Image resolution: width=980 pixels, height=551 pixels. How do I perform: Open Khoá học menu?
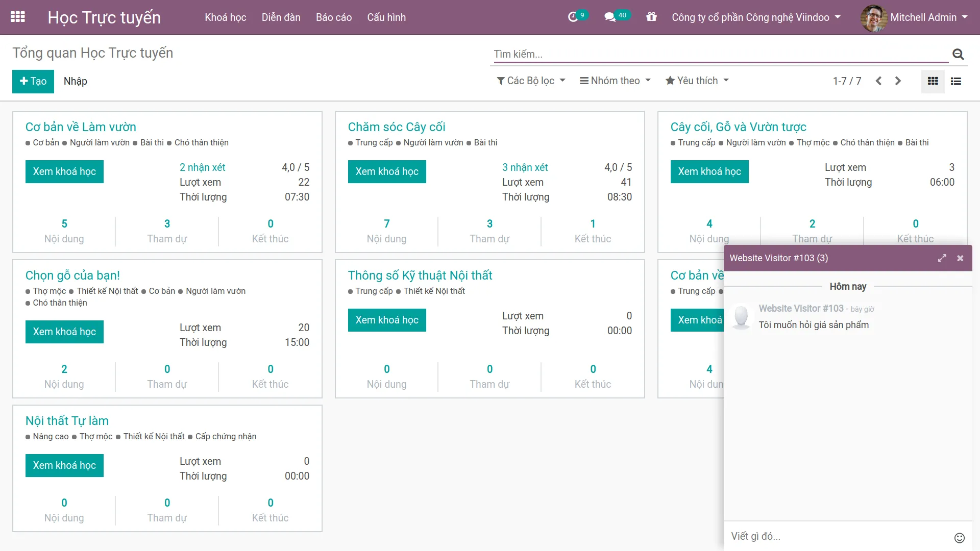(x=225, y=17)
